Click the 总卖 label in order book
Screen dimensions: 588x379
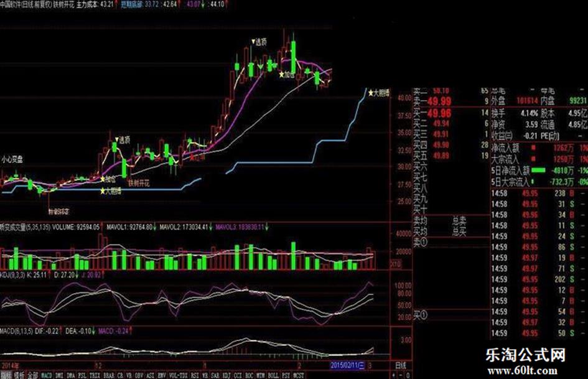coord(459,222)
